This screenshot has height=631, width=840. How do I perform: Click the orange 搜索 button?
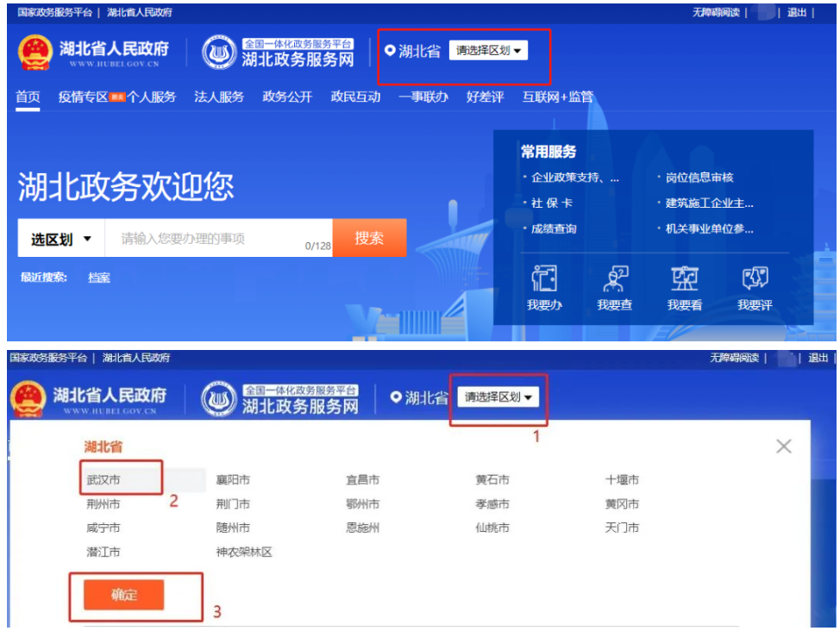pos(369,238)
